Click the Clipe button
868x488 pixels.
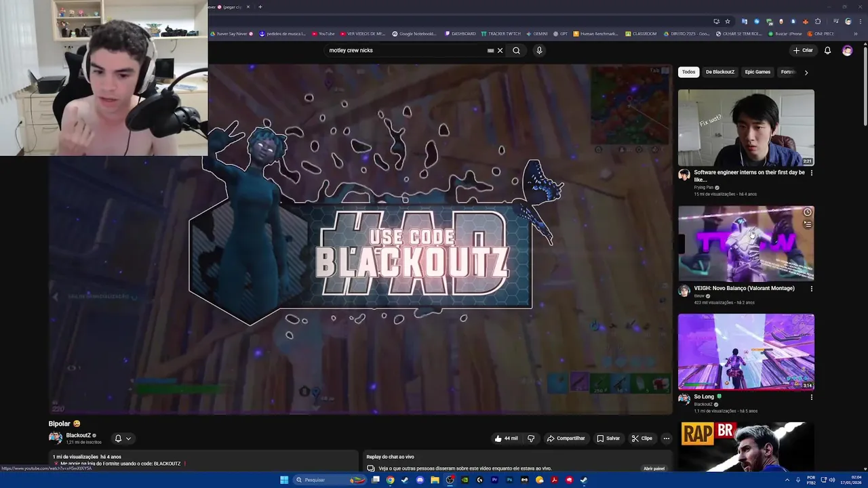(642, 439)
